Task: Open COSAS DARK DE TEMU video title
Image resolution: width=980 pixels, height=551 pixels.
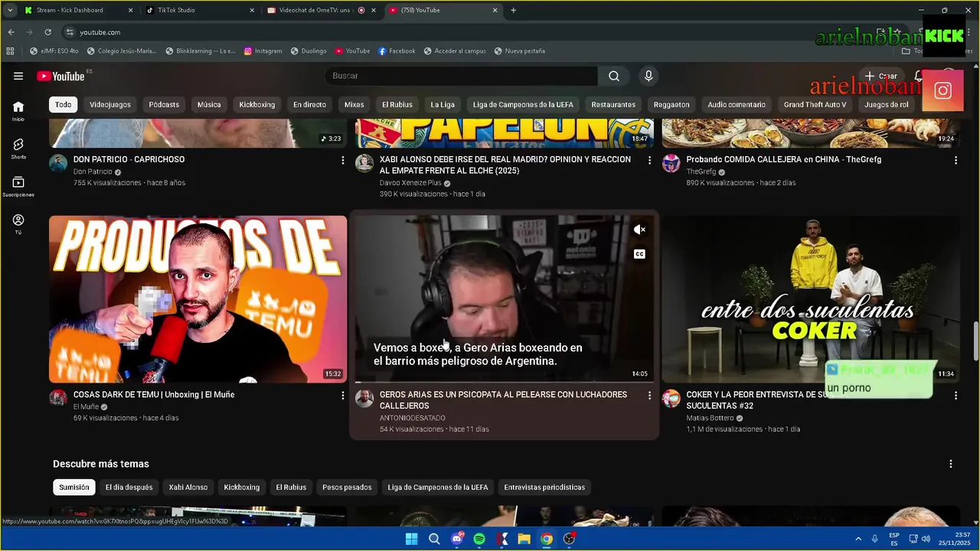Action: (154, 395)
